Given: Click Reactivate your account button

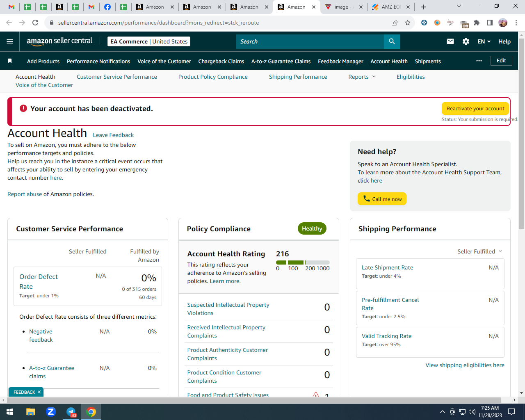Looking at the screenshot, I should (x=475, y=109).
